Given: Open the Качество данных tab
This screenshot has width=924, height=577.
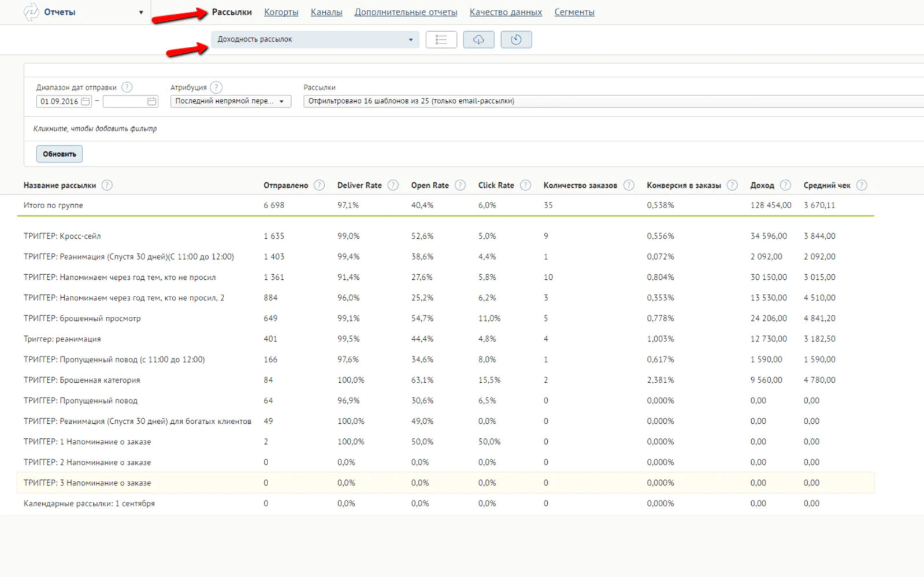Looking at the screenshot, I should 506,12.
